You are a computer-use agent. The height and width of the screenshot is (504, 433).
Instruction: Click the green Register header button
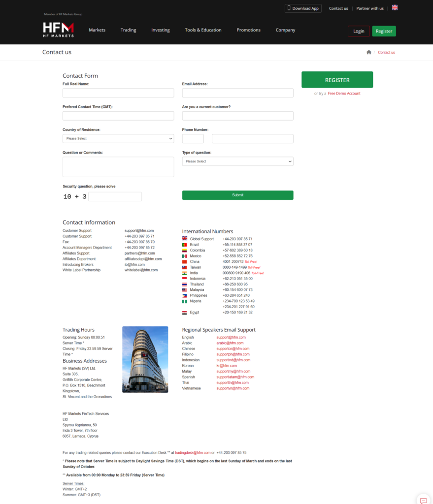pyautogui.click(x=384, y=31)
